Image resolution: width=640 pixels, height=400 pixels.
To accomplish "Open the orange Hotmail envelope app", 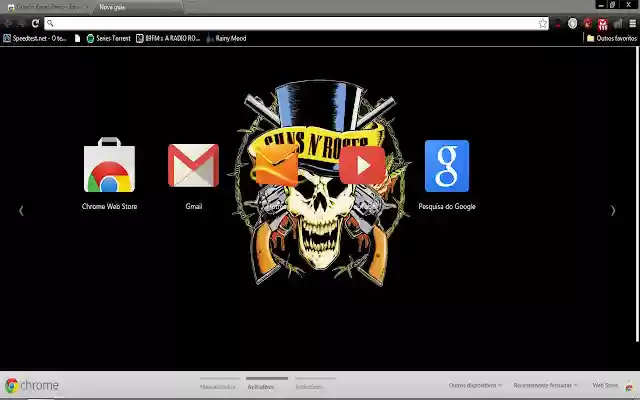I will pos(276,165).
